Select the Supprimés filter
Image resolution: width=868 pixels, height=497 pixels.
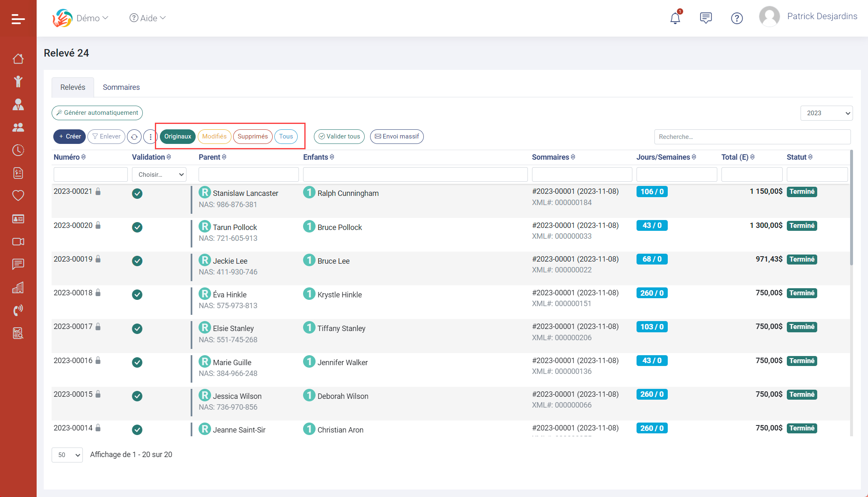[x=253, y=136]
